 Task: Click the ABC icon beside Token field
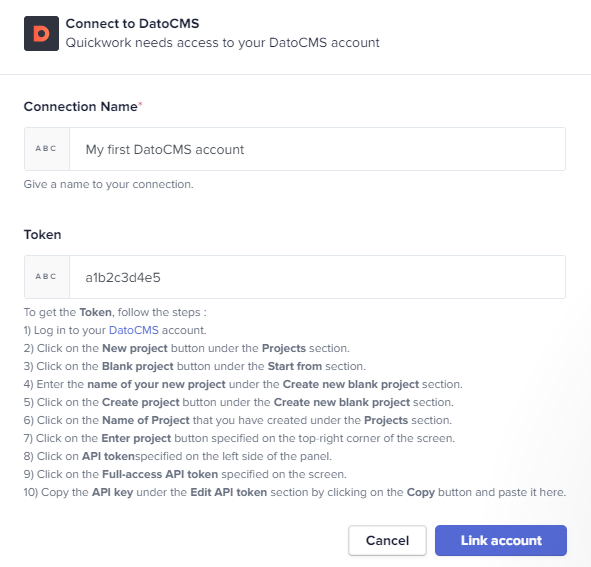[47, 277]
